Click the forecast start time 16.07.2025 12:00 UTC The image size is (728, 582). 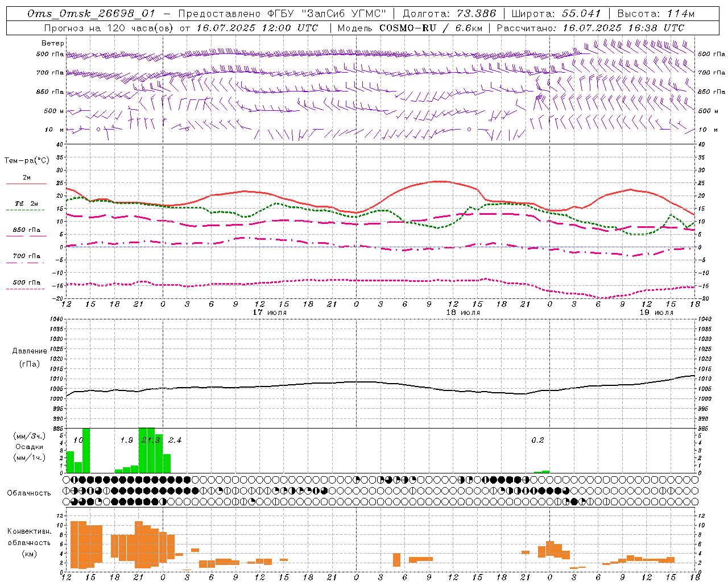(257, 28)
